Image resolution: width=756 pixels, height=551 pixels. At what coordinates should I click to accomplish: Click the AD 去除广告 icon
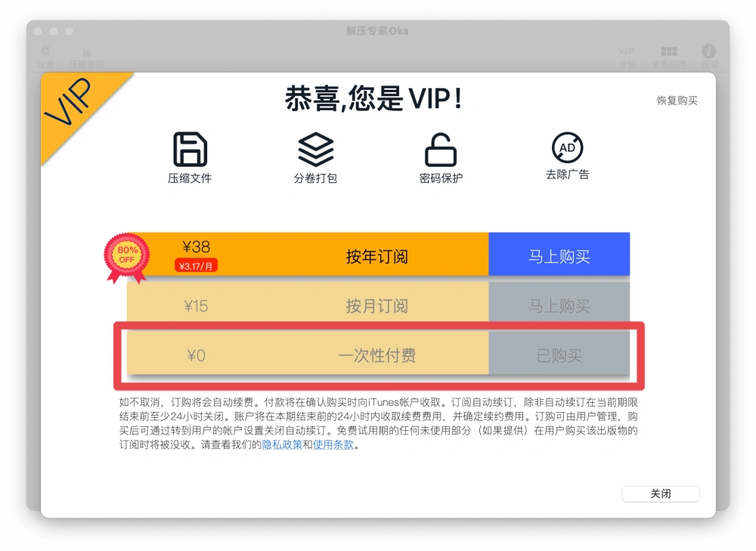[568, 147]
